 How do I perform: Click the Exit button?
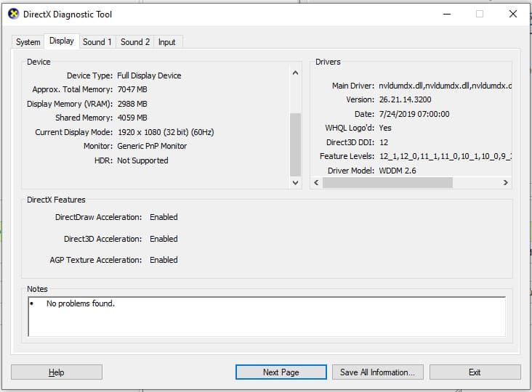pos(475,372)
